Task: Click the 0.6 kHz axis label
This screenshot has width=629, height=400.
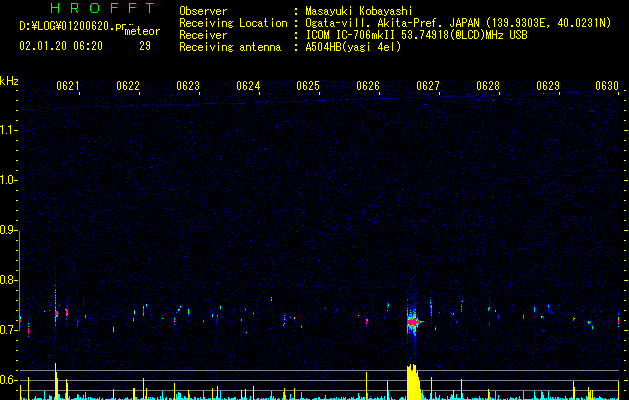Action: (8, 380)
